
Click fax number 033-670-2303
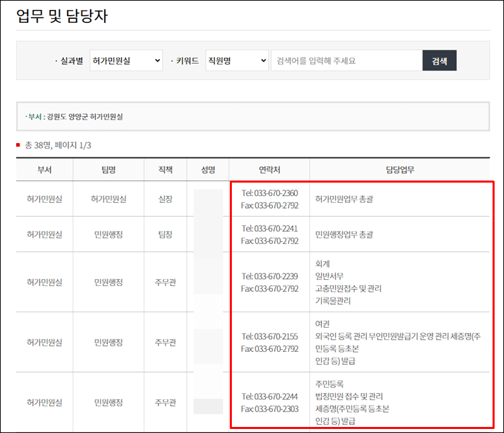tap(269, 409)
